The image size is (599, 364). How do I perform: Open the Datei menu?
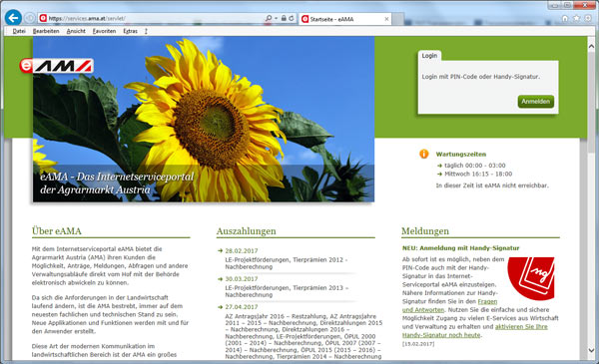pos(19,31)
